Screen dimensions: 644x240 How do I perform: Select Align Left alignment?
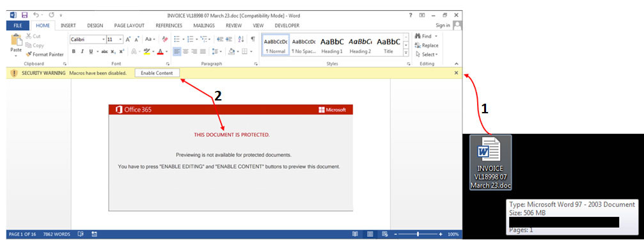coord(177,51)
